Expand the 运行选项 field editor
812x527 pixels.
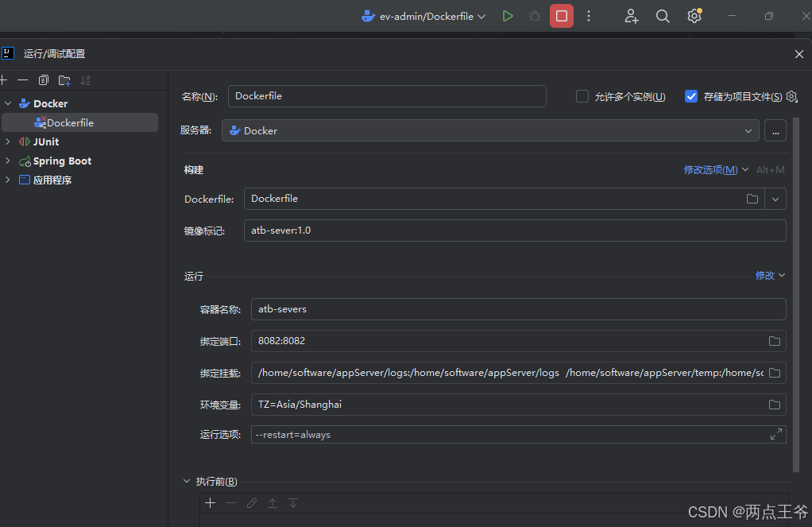(775, 434)
